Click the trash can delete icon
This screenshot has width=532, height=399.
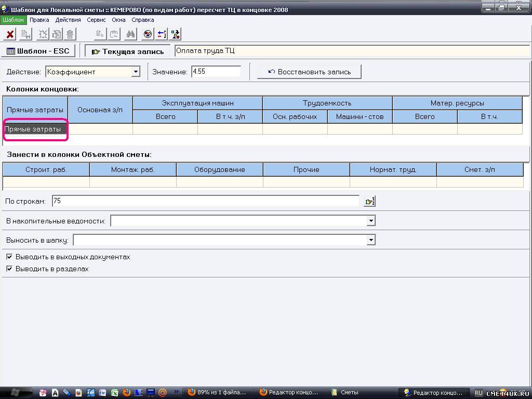(70, 34)
